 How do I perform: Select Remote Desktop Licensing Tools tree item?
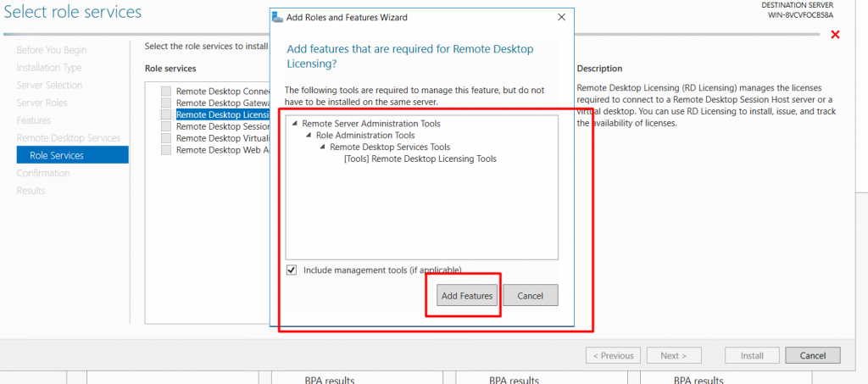coord(420,159)
